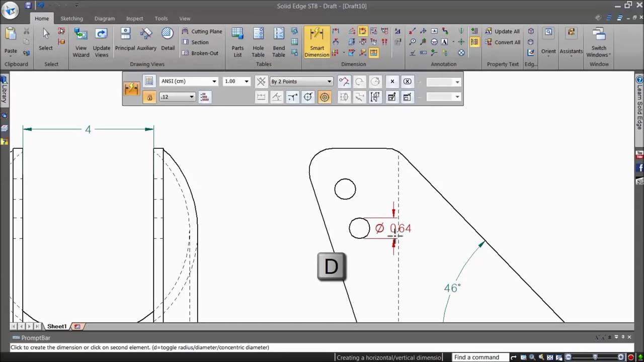The image size is (644, 362).
Task: Switch to the Diagram tab
Action: pos(105,19)
